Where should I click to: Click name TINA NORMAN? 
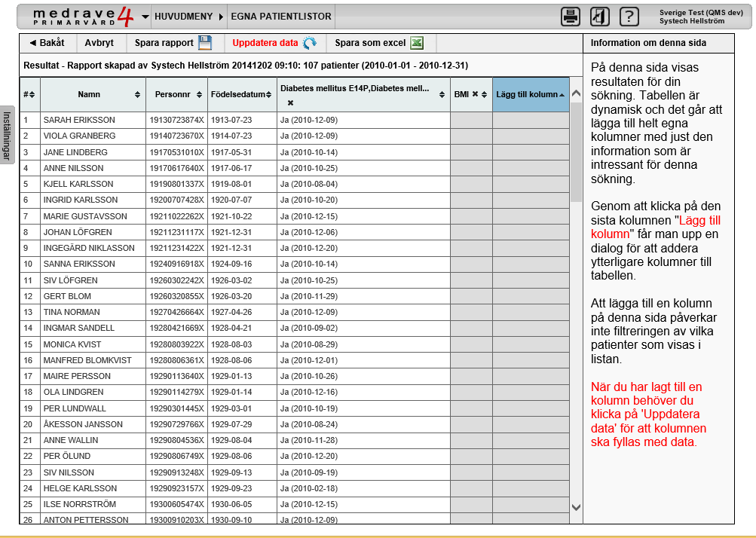point(72,312)
